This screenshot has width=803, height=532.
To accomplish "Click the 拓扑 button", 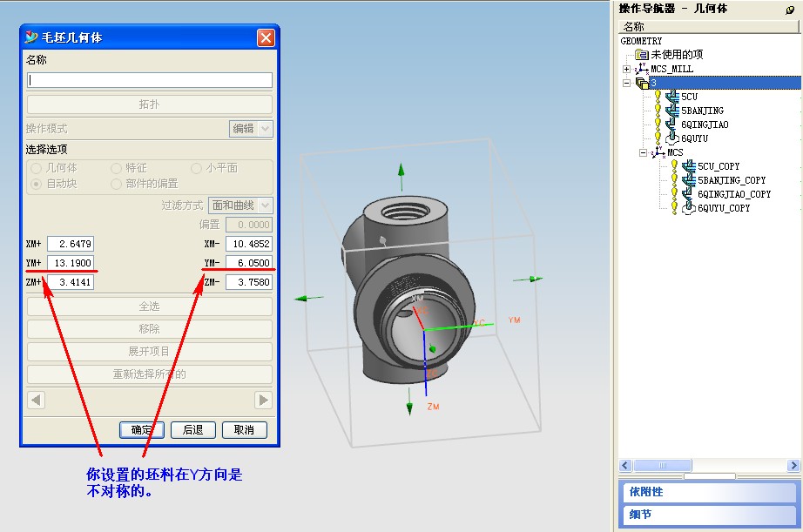I will pyautogui.click(x=150, y=104).
